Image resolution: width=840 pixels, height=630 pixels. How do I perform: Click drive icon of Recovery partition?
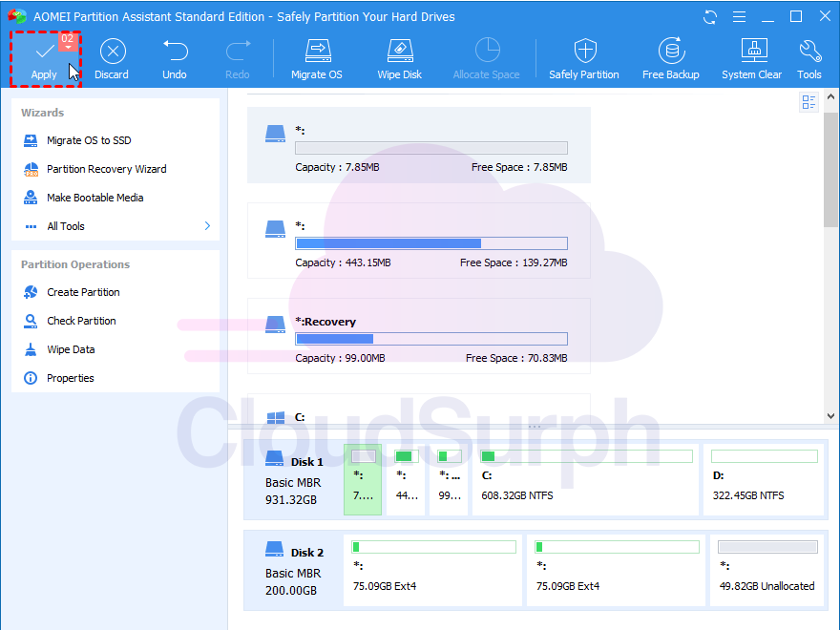(x=275, y=325)
